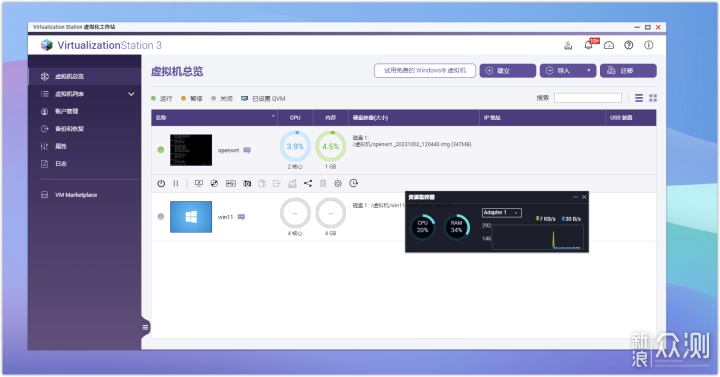Take a snapshot with the camera icon
Image resolution: width=720 pixels, height=377 pixels.
pyautogui.click(x=247, y=183)
